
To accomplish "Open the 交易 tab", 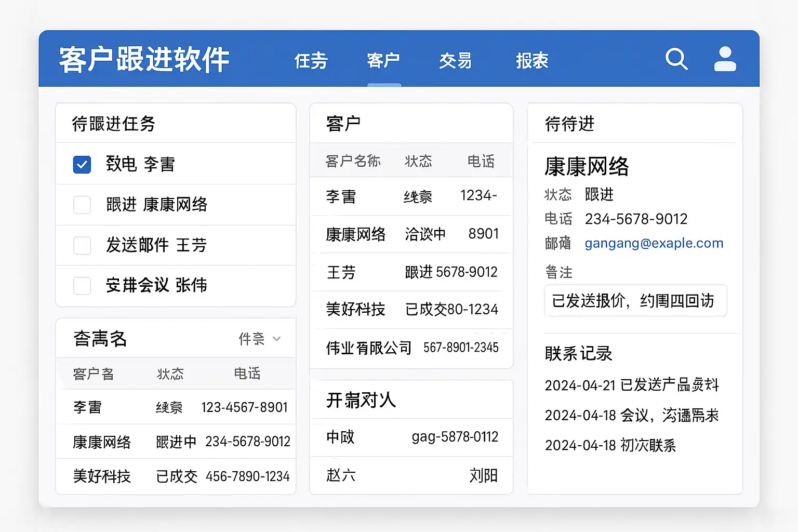I will 455,61.
